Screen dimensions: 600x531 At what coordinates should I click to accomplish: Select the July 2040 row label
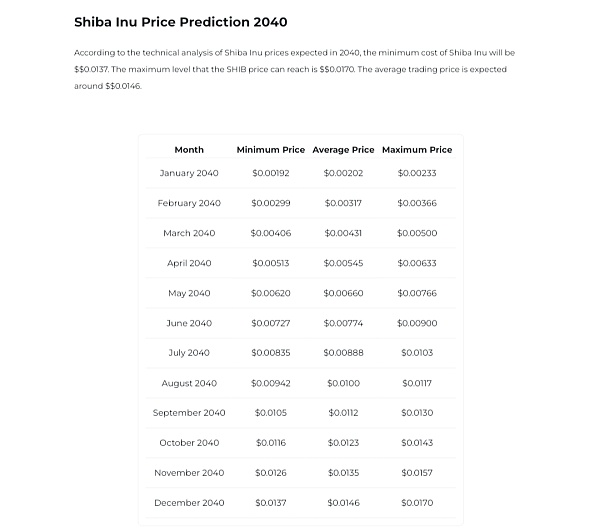[189, 353]
